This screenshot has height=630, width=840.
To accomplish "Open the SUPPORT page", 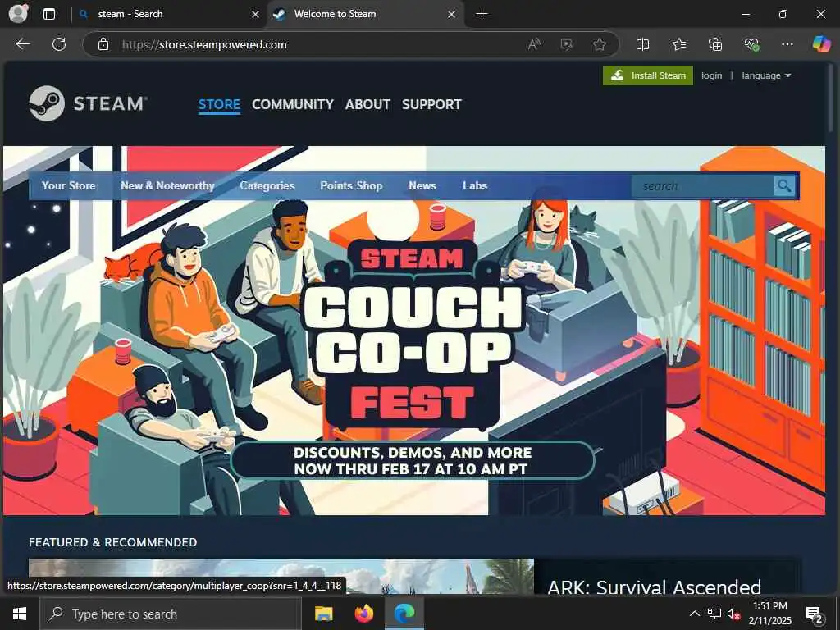I will tap(431, 104).
